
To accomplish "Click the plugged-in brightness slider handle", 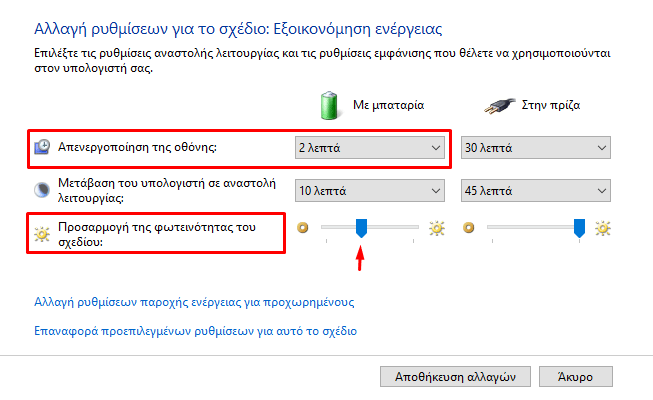I will 579,228.
